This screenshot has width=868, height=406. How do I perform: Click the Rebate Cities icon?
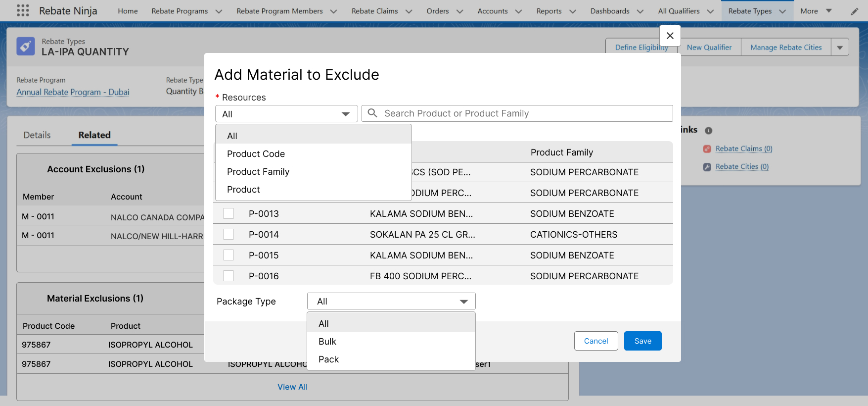707,167
